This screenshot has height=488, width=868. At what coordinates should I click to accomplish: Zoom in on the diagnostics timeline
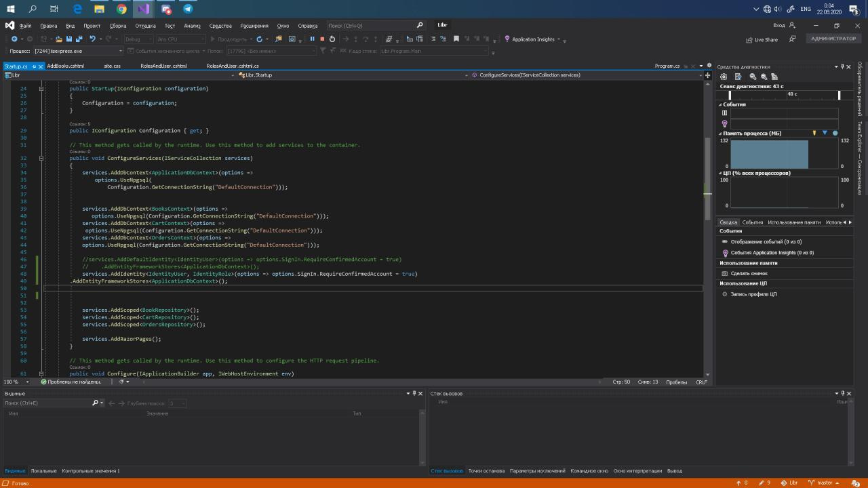(753, 77)
